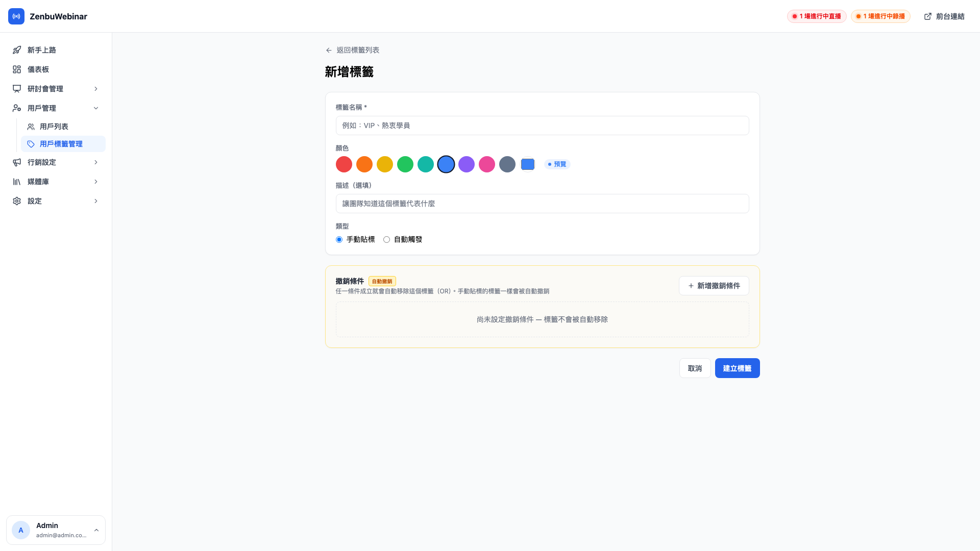Click the 1 場進行中直播 badge
The width and height of the screenshot is (980, 551).
(817, 16)
